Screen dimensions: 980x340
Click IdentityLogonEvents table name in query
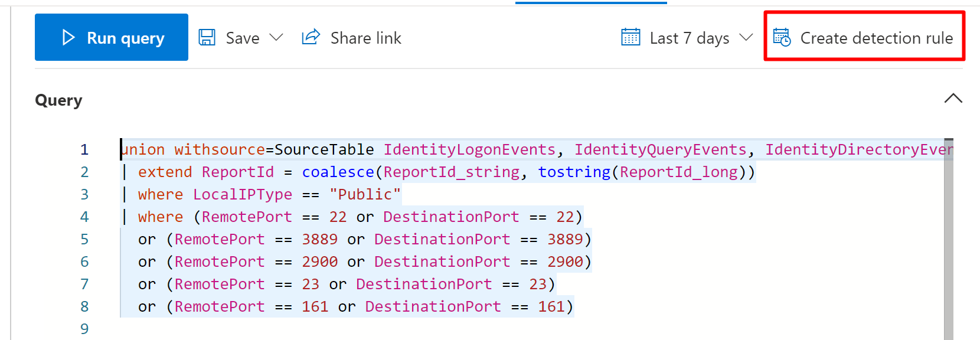(469, 149)
